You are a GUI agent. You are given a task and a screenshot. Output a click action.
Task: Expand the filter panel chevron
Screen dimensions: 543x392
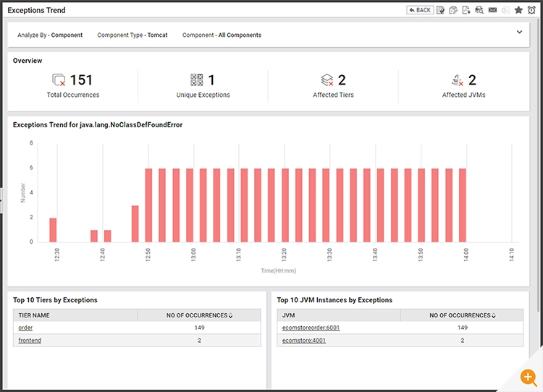pos(519,32)
